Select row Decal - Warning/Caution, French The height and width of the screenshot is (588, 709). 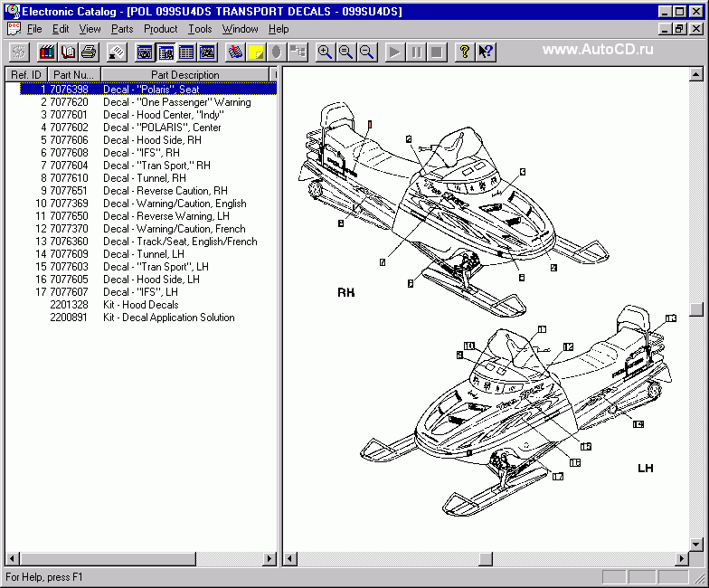(x=148, y=228)
